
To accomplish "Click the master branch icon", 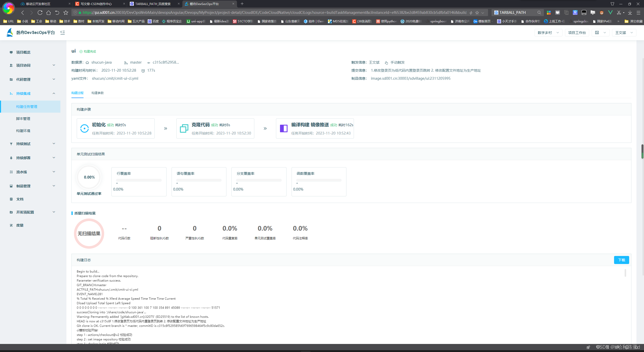I will [x=126, y=63].
